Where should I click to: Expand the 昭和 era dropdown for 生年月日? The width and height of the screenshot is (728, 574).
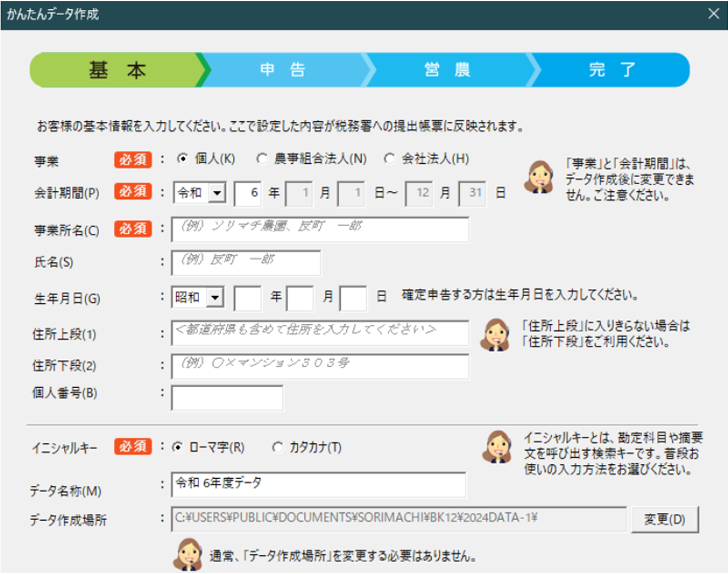coord(218,297)
